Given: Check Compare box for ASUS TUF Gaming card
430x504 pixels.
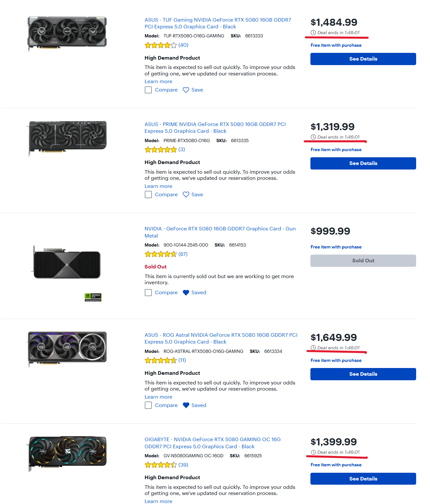Looking at the screenshot, I should coord(148,90).
